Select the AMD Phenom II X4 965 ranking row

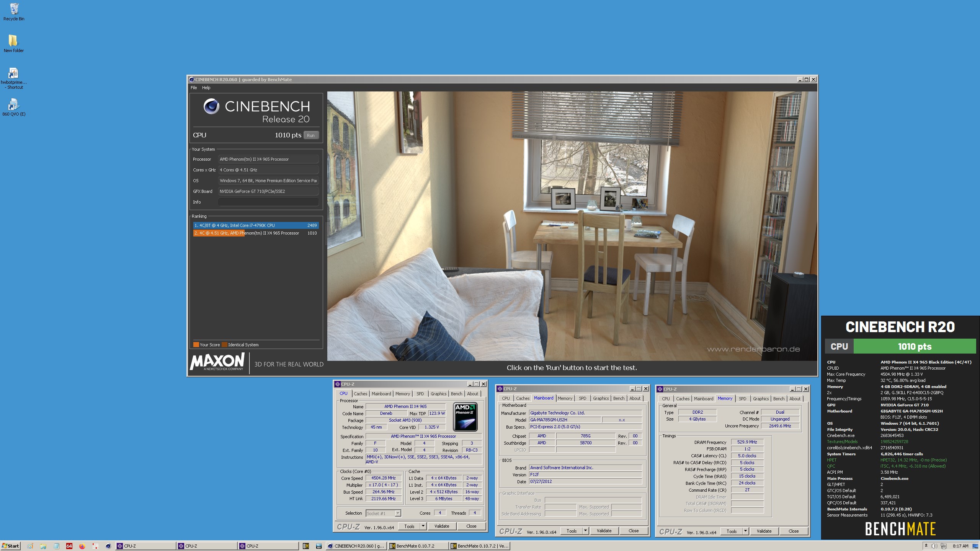[x=256, y=233]
